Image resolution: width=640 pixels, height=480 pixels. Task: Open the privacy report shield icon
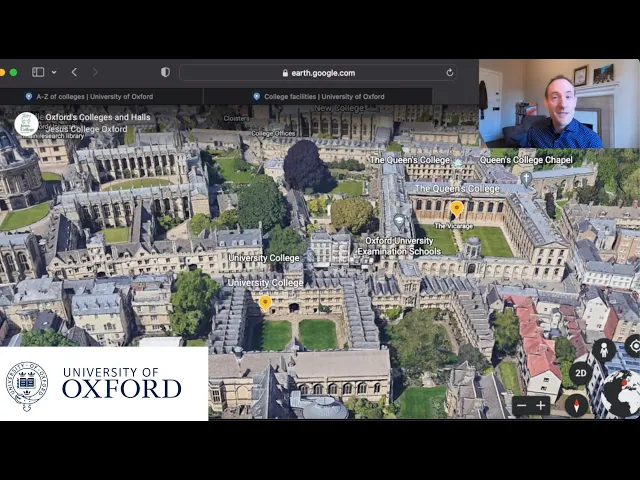(165, 72)
